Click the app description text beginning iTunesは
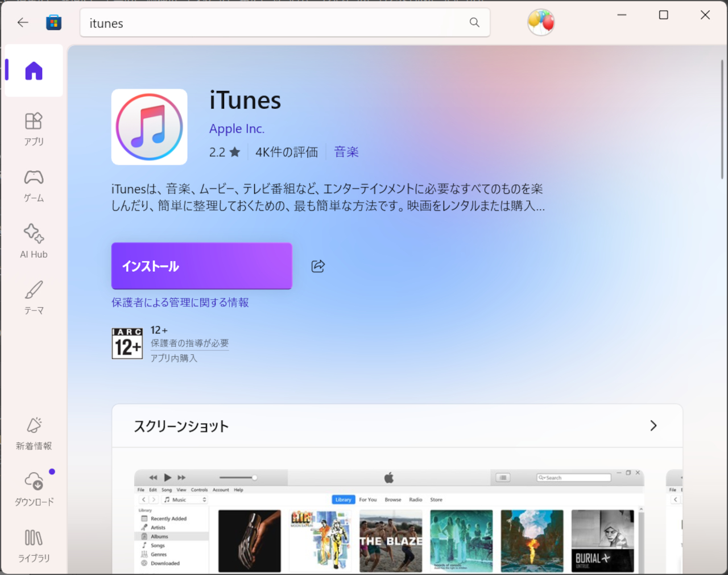Image resolution: width=728 pixels, height=575 pixels. tap(328, 197)
